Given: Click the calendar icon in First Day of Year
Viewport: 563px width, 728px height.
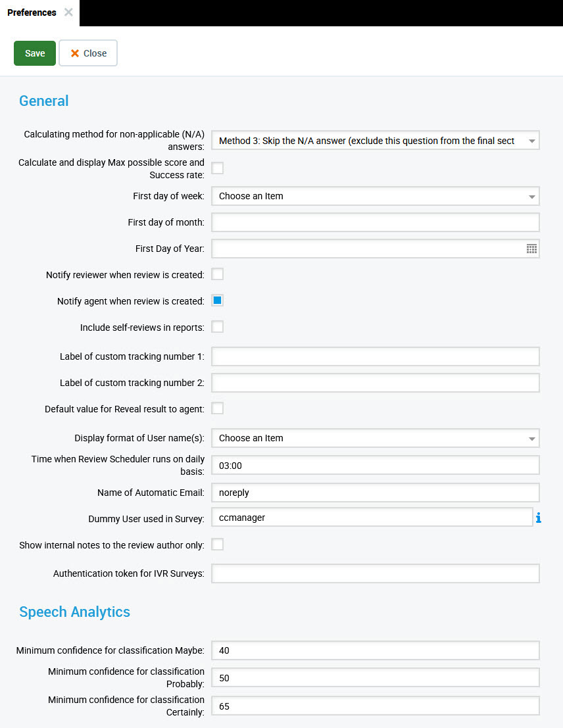Looking at the screenshot, I should [531, 249].
